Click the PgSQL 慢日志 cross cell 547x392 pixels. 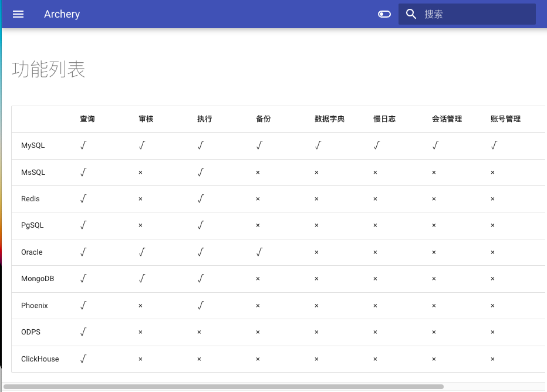[x=375, y=225]
